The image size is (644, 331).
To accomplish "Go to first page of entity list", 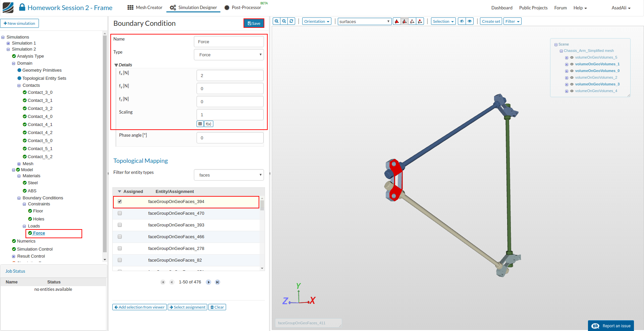I will pyautogui.click(x=163, y=282).
